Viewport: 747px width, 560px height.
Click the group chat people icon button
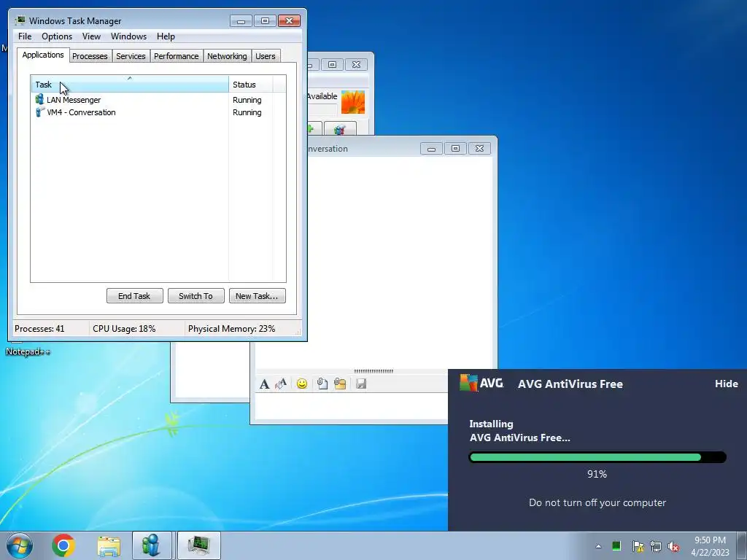340,129
